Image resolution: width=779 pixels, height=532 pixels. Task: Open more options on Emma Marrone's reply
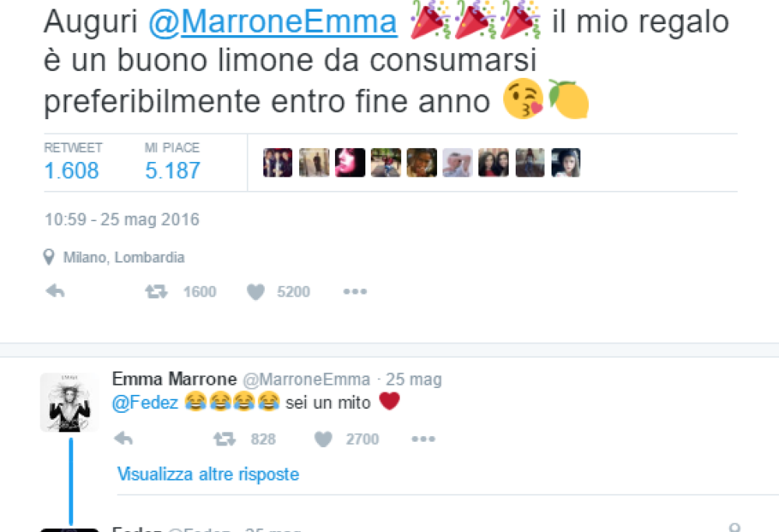pos(423,439)
